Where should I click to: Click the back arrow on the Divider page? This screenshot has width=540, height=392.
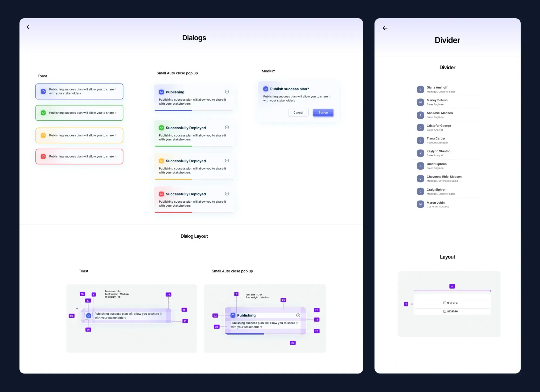(385, 28)
